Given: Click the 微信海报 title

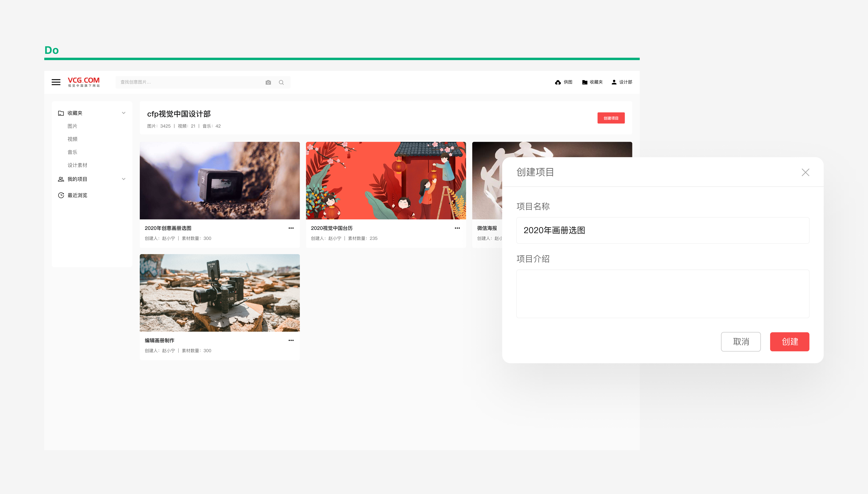Looking at the screenshot, I should pyautogui.click(x=487, y=228).
